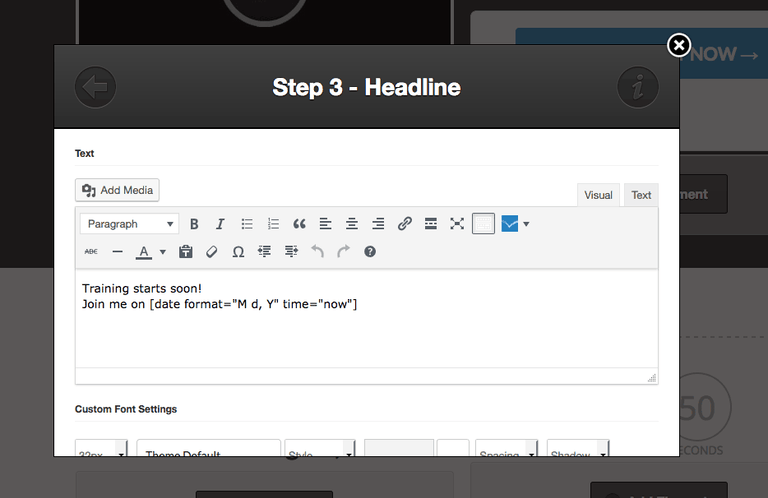Switch to the Text editor tab
This screenshot has height=498, width=768.
click(x=641, y=195)
